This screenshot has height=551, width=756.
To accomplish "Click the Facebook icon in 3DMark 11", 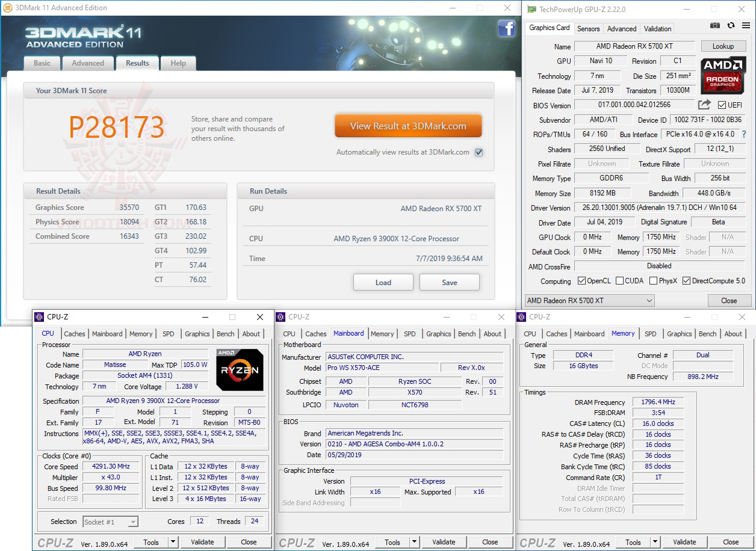I will click(x=507, y=28).
